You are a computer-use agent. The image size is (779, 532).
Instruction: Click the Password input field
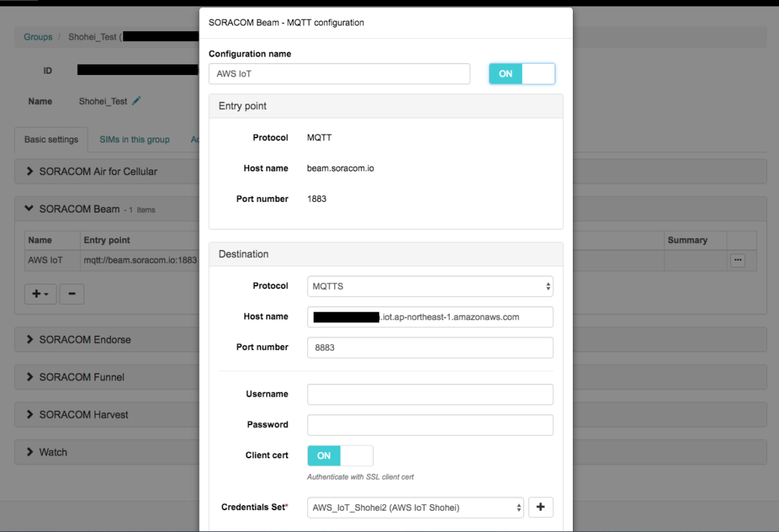click(x=430, y=425)
